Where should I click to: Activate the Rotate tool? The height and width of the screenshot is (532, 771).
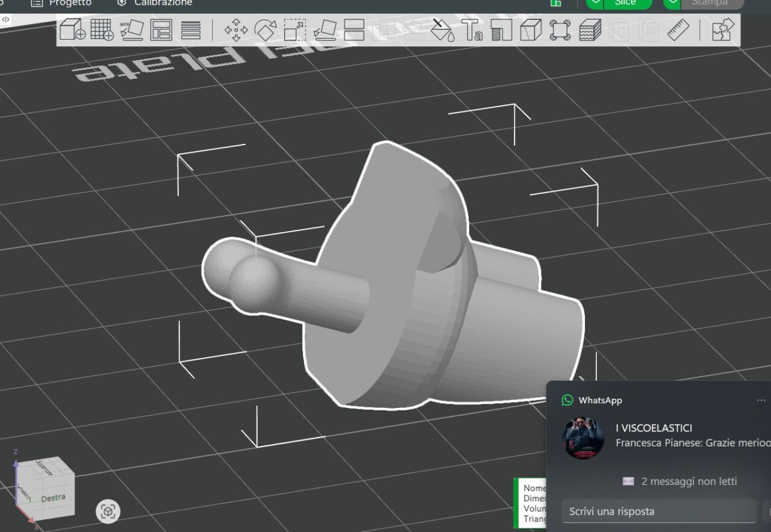click(265, 29)
